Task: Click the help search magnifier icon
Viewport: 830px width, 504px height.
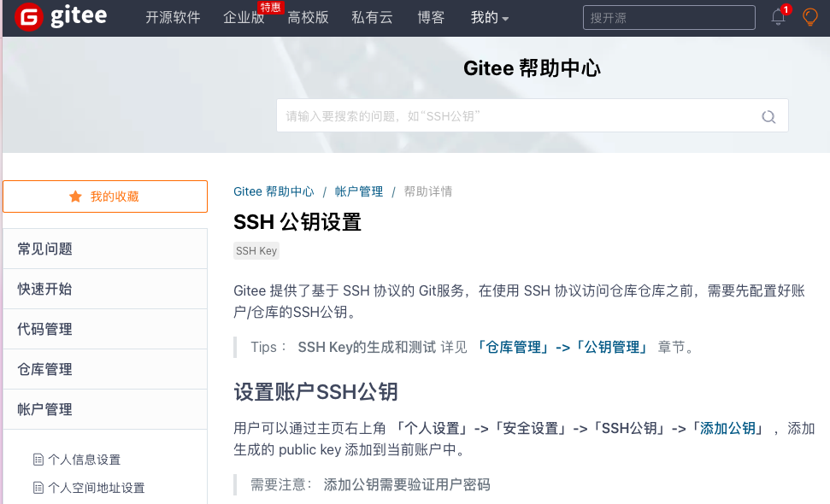Action: [768, 116]
